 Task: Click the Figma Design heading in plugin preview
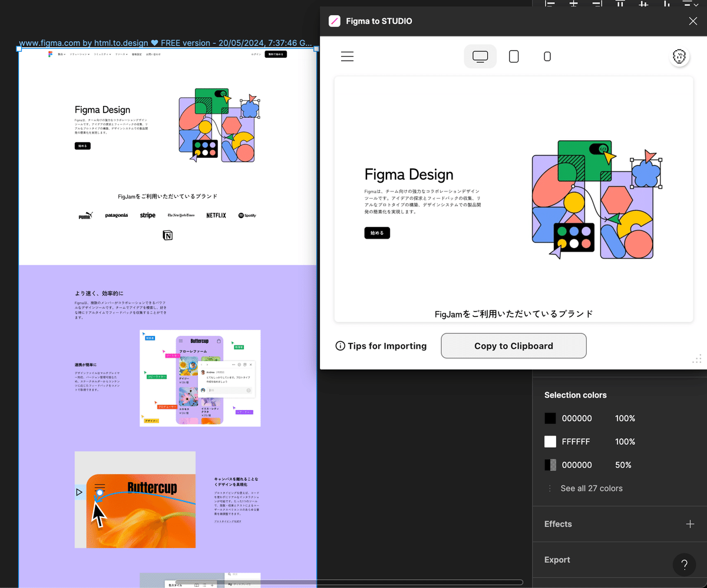(x=409, y=174)
